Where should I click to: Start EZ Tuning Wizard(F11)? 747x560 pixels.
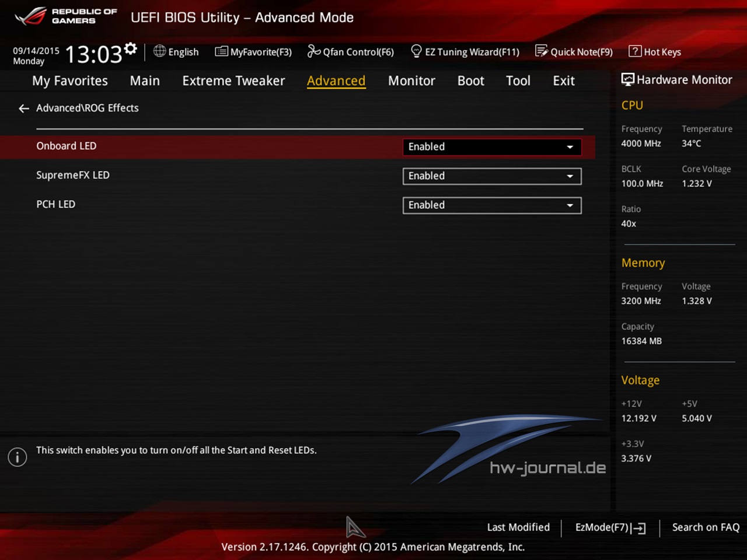click(465, 52)
